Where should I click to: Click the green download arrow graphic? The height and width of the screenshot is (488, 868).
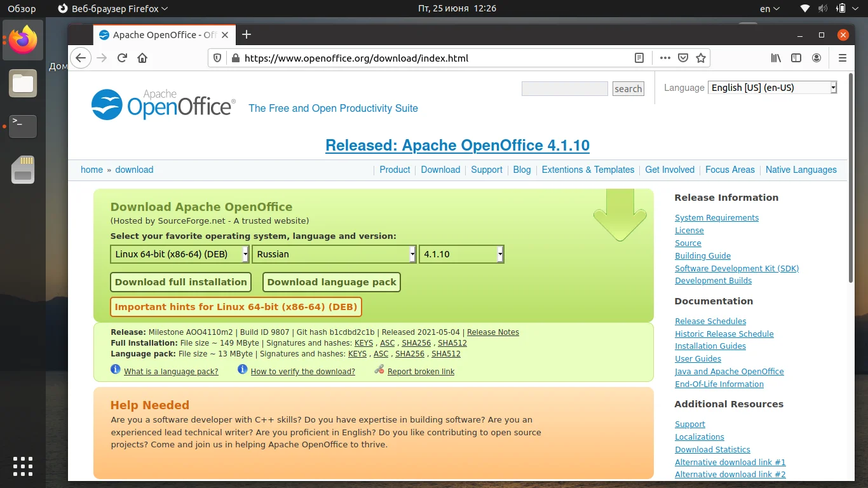(x=620, y=215)
